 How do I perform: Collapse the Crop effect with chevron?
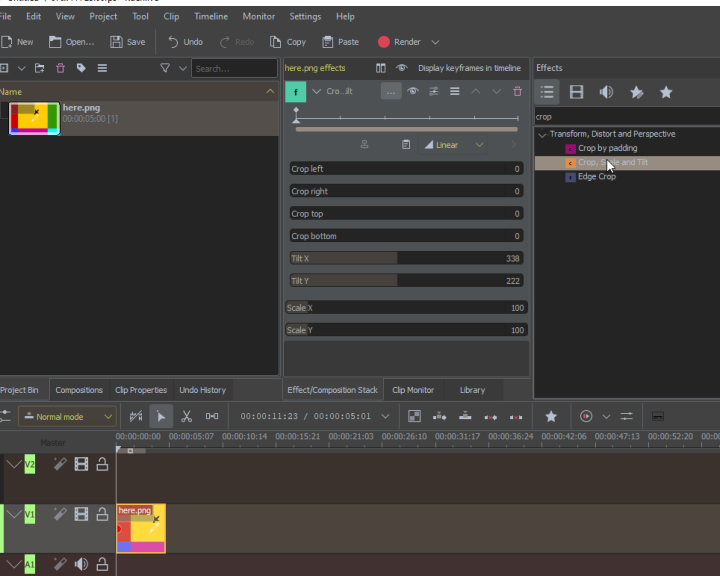[x=316, y=91]
